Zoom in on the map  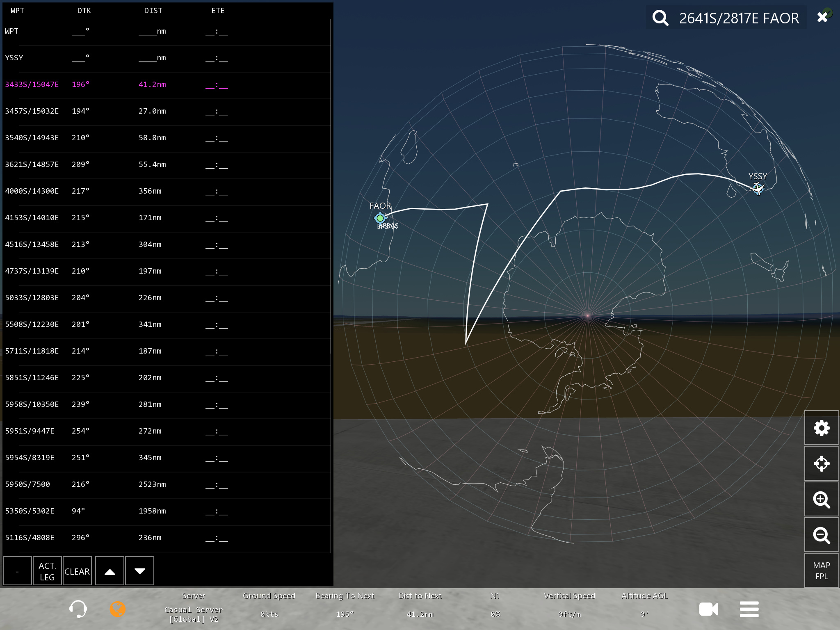(x=821, y=499)
